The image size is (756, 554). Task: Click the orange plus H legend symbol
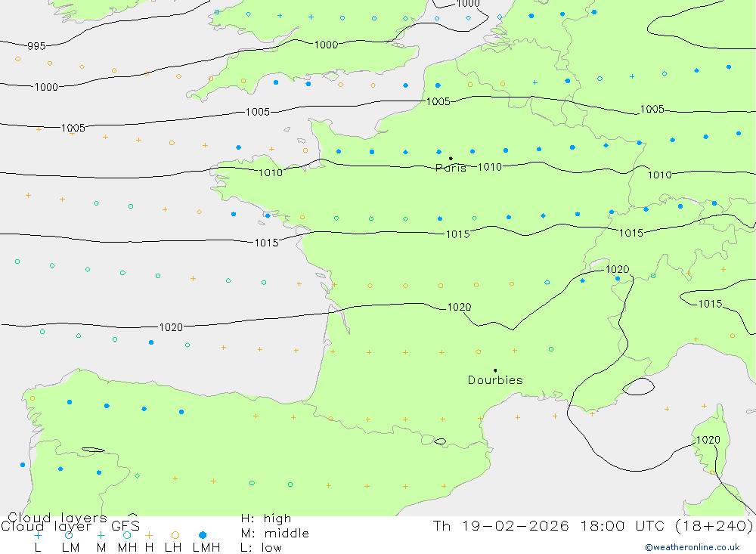(149, 535)
